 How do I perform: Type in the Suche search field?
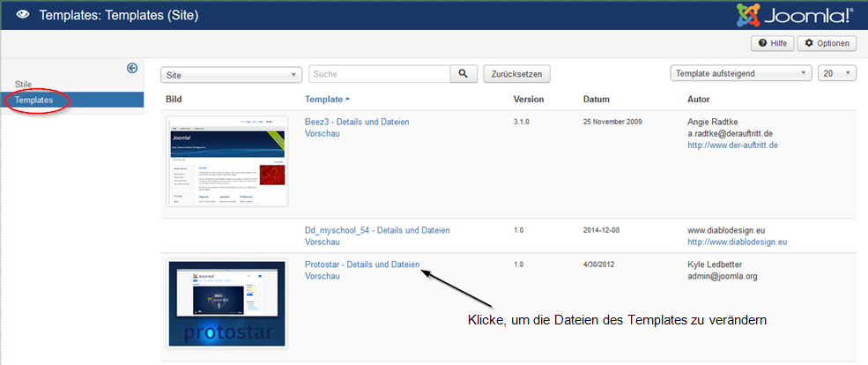point(379,74)
